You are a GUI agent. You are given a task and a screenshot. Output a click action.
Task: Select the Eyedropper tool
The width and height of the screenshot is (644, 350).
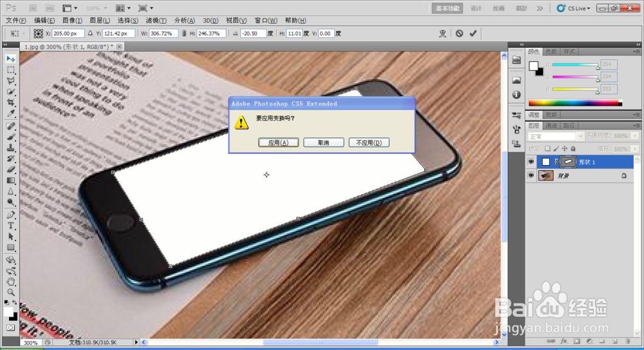(x=11, y=113)
